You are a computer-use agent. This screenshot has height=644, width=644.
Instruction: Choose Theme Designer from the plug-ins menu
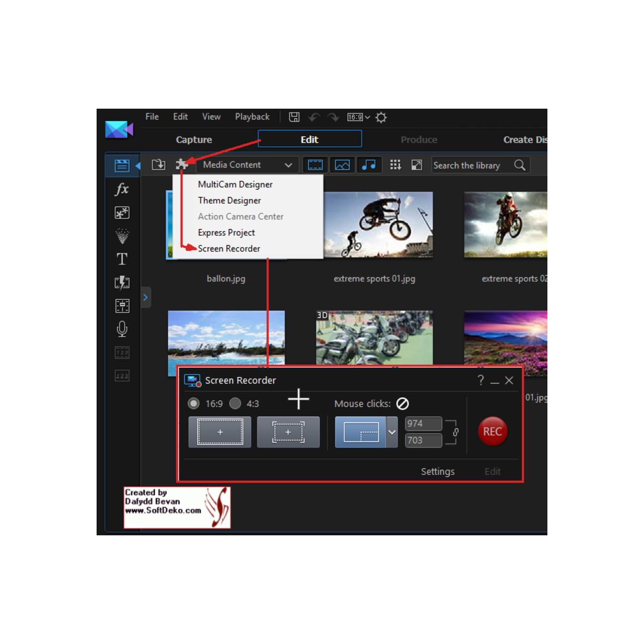tap(229, 200)
